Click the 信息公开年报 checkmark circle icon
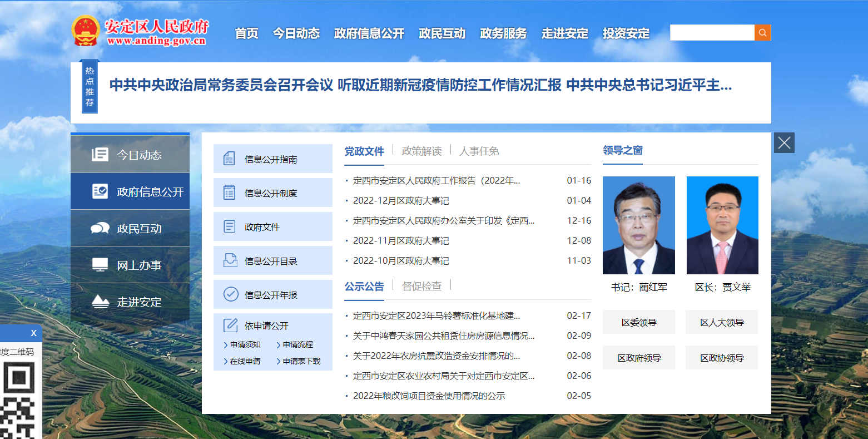 point(230,294)
